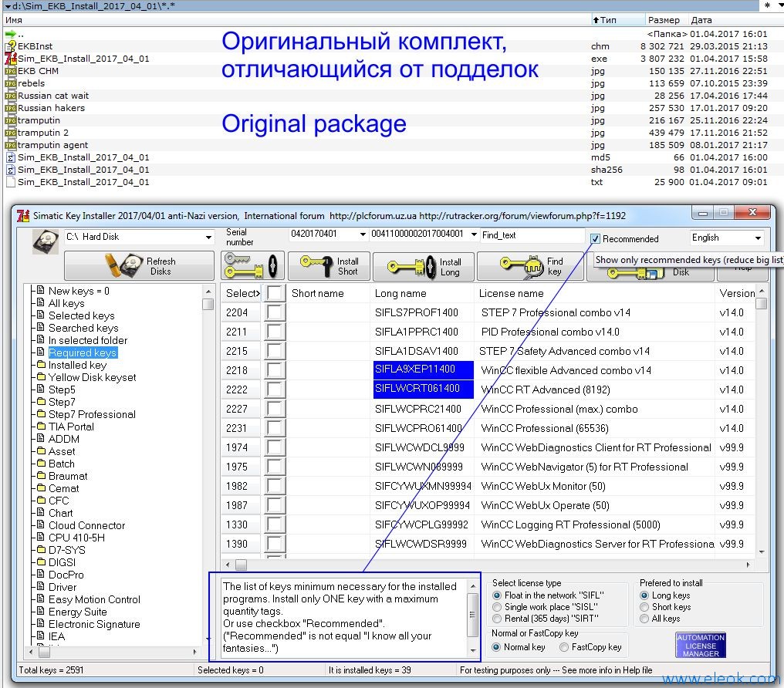
Task: Select Required keys in the tree
Action: tap(83, 352)
